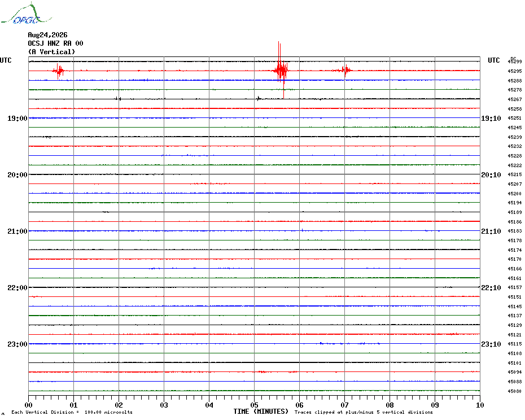Screen dimensions: 525x420
Task: Click the DC value 45137
Action: click(515, 316)
